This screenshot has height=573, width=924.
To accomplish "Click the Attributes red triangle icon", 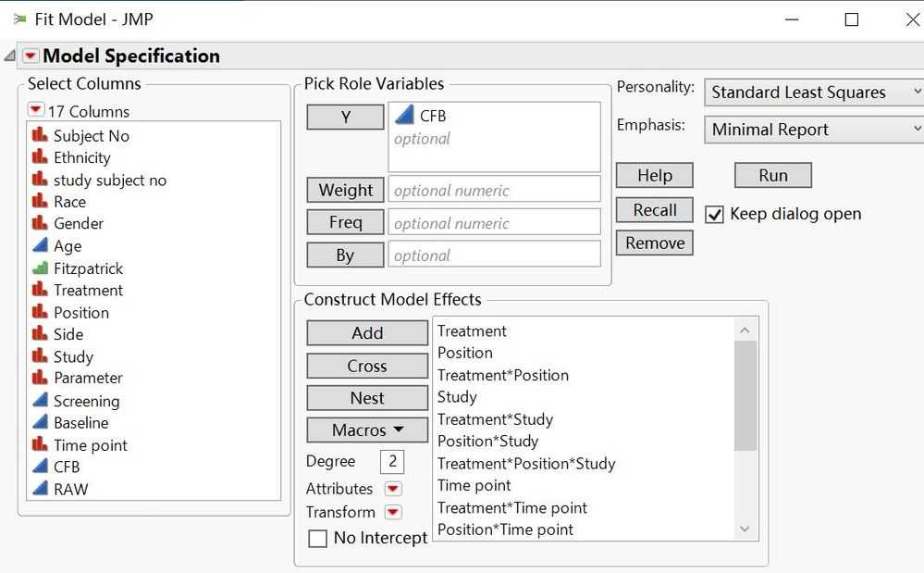I will pyautogui.click(x=393, y=489).
